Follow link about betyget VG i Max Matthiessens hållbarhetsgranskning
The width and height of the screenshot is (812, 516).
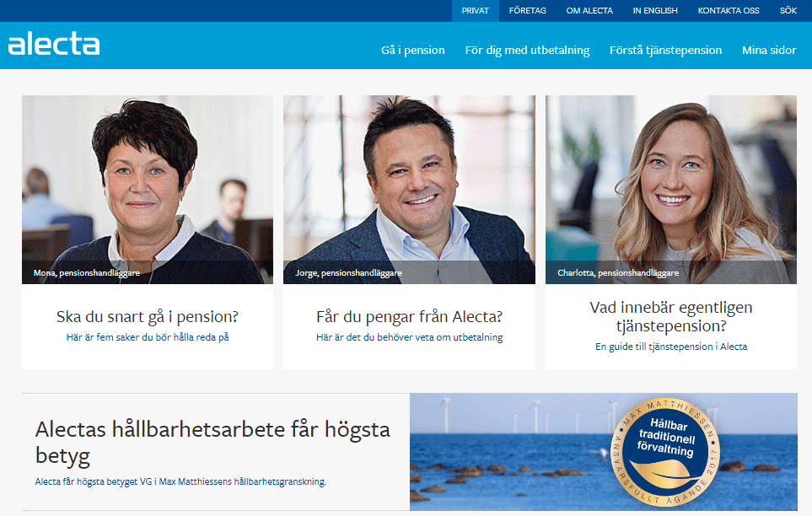(180, 481)
